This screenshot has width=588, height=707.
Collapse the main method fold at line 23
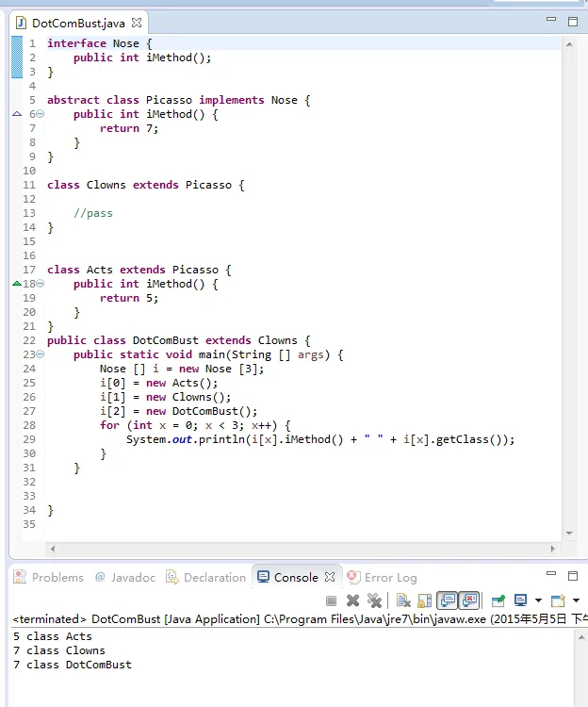coord(40,354)
